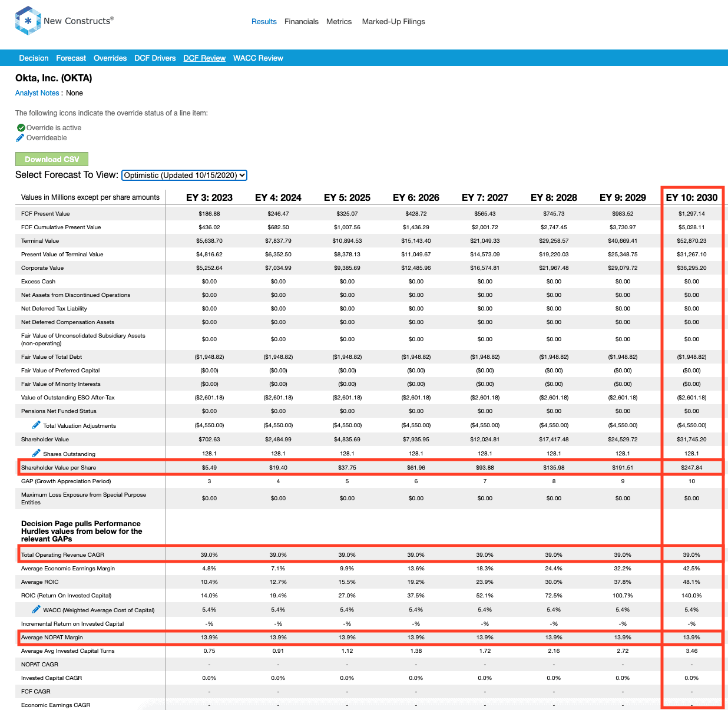Click the 140.0% ROIC value for 2030
The image size is (728, 710).
[x=691, y=596]
